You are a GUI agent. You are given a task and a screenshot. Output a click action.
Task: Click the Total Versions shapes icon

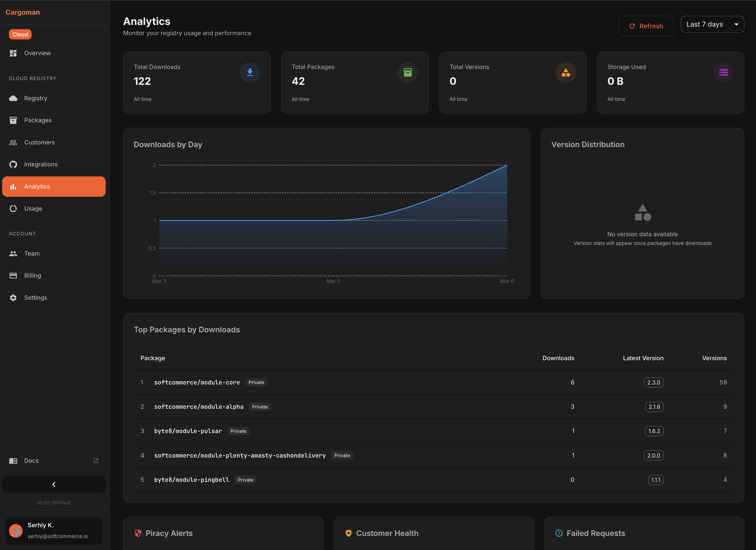tap(565, 72)
